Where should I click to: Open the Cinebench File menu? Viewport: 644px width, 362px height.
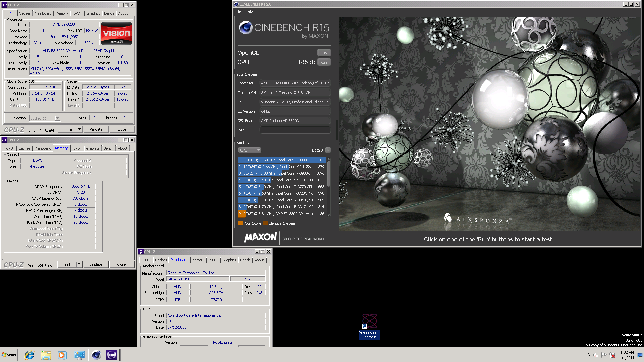tap(238, 11)
